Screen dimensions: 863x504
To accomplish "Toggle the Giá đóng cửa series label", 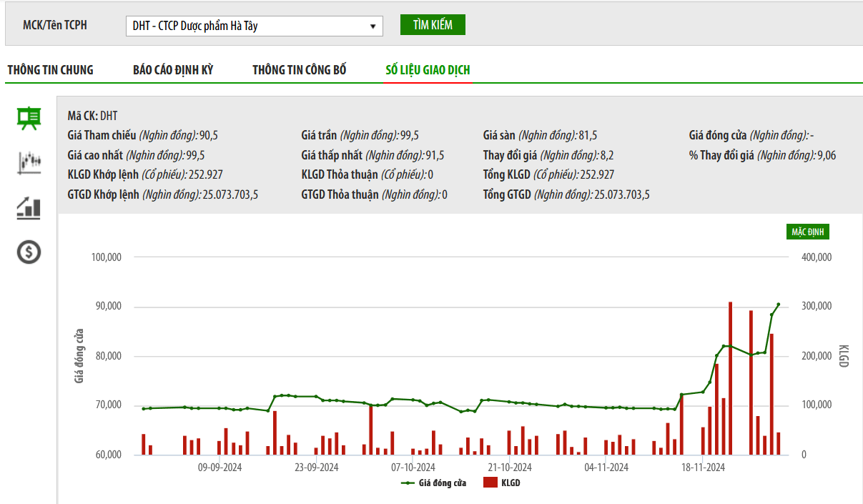I will tap(442, 483).
